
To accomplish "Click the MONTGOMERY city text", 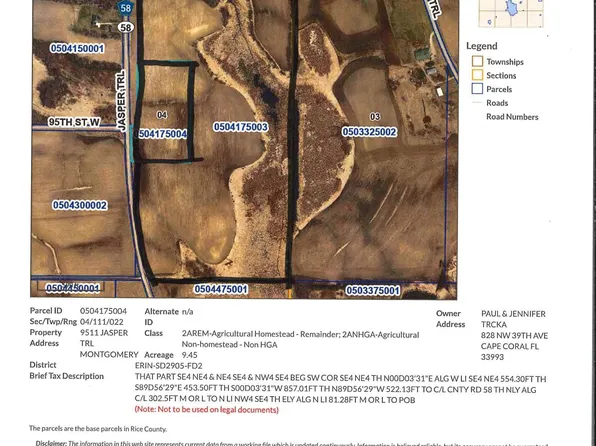I will [109, 354].
